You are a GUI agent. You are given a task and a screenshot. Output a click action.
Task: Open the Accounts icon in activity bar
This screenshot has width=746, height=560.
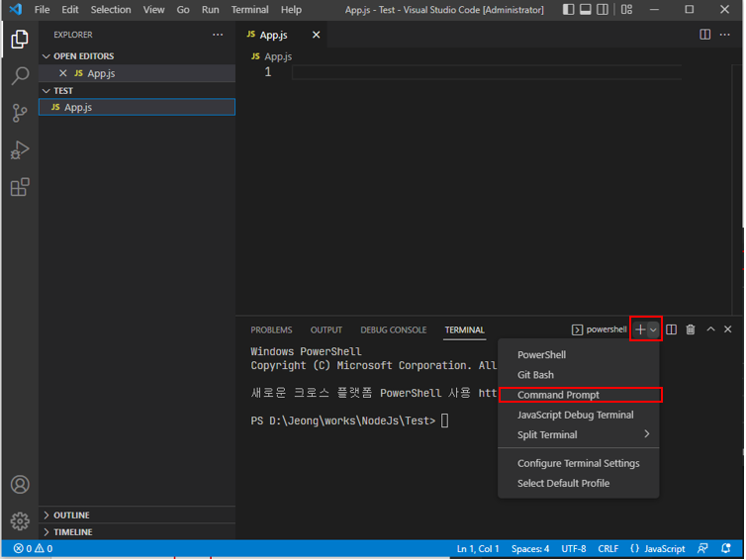(x=20, y=485)
